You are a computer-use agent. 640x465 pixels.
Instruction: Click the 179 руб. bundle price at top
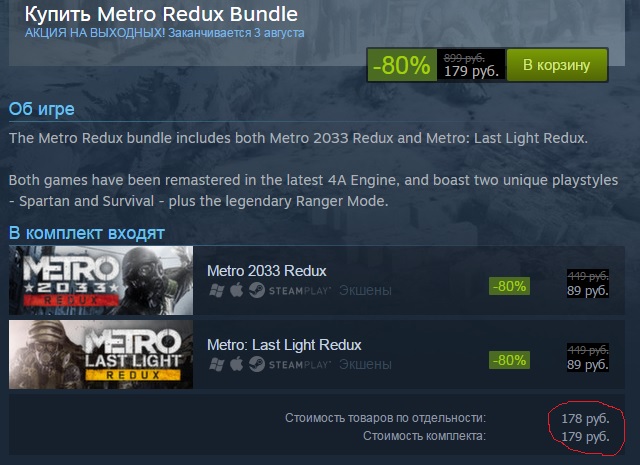point(471,71)
